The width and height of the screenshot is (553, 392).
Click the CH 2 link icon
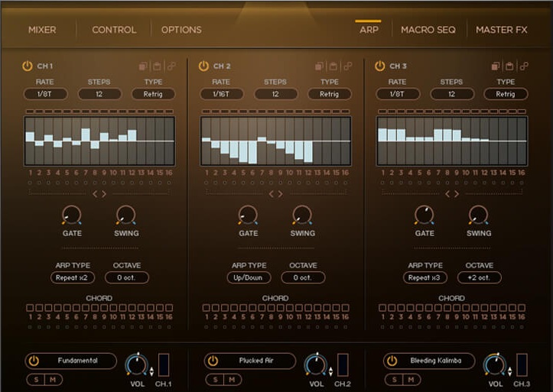pyautogui.click(x=348, y=66)
